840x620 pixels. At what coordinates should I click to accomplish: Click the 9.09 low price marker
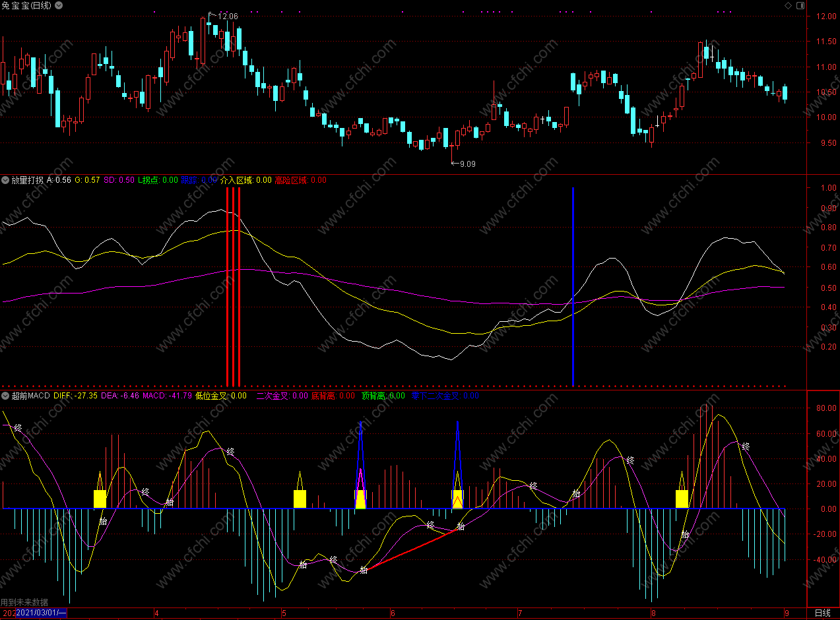coord(466,163)
